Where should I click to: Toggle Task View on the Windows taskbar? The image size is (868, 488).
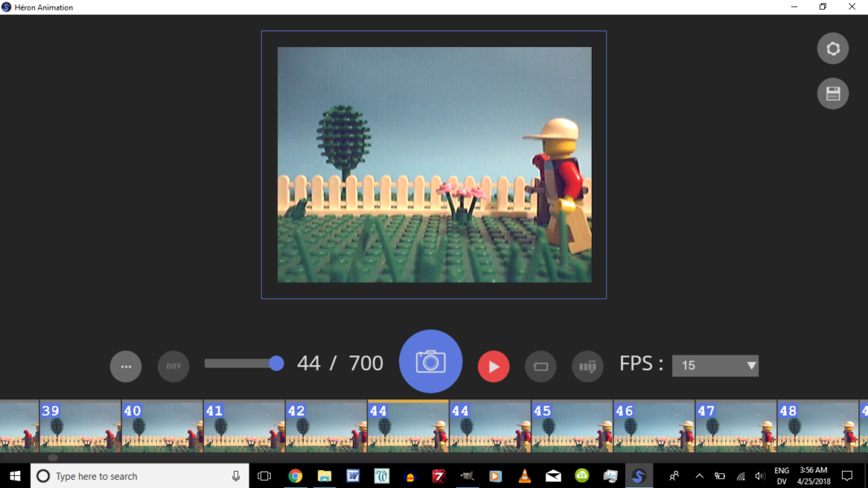pyautogui.click(x=263, y=476)
